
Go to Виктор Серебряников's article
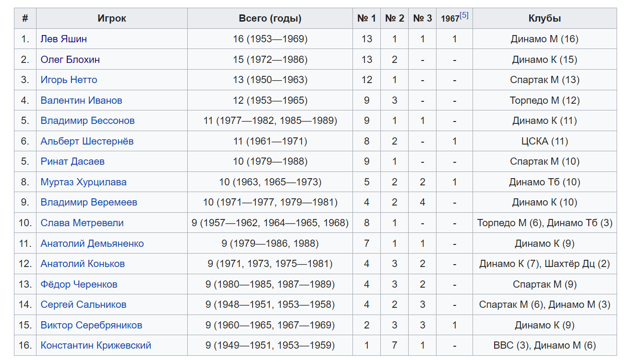[x=91, y=325]
